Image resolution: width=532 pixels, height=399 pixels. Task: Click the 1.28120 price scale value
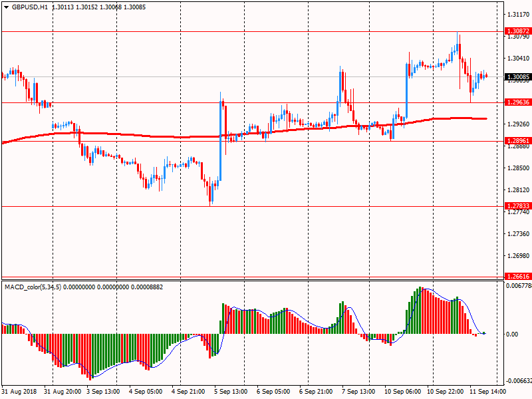click(x=519, y=190)
